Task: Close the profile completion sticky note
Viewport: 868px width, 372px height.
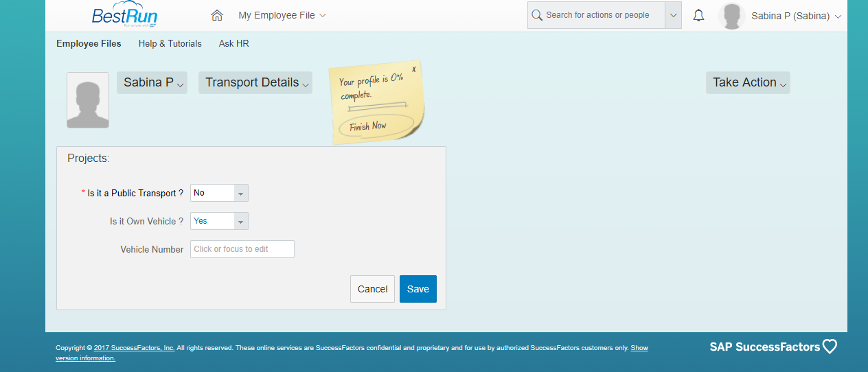Action: (x=413, y=69)
